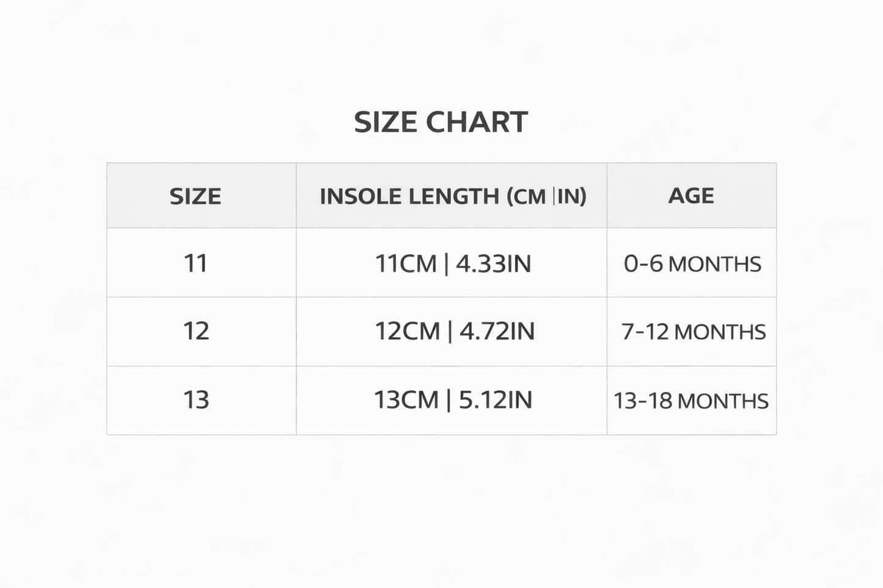Click the (CM |IN) unit label in header

click(x=546, y=197)
